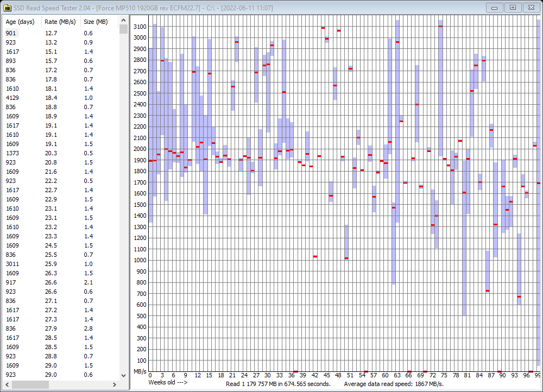Click the Rate (MB/s) column header

pyautogui.click(x=60, y=22)
